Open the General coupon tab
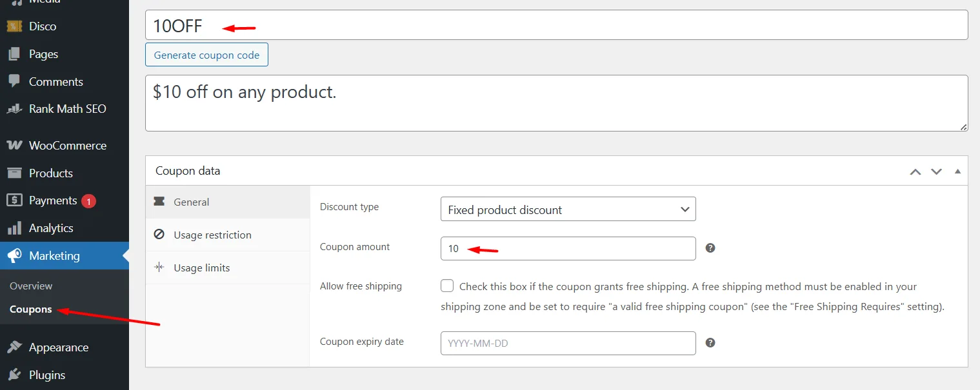The image size is (980, 390). point(228,202)
